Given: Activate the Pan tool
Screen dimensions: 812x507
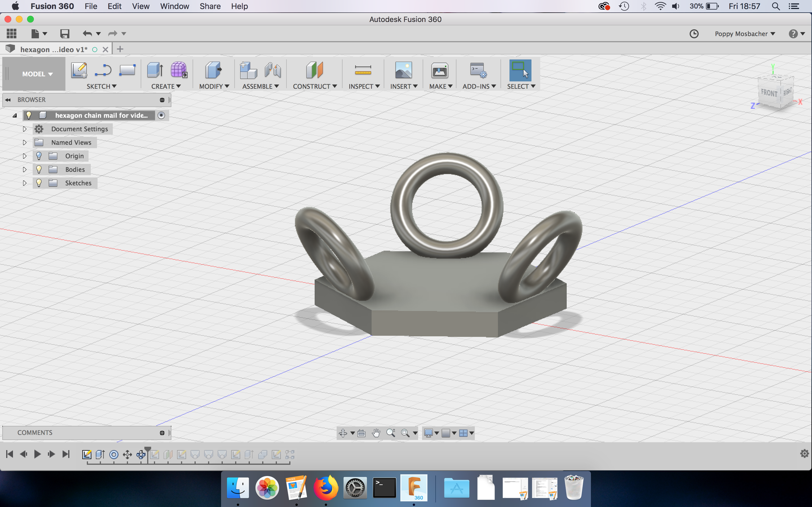Looking at the screenshot, I should coord(376,433).
